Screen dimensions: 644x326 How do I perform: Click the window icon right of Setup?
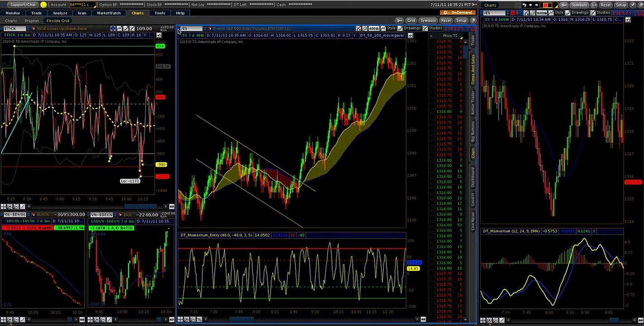point(473,20)
